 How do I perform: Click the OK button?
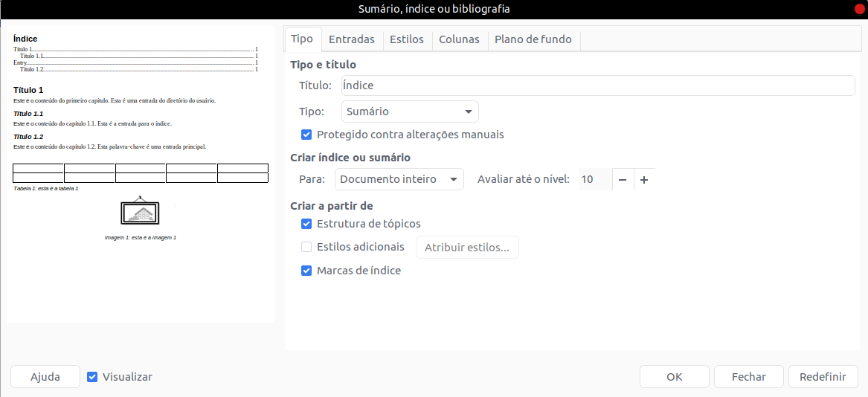[x=674, y=377]
